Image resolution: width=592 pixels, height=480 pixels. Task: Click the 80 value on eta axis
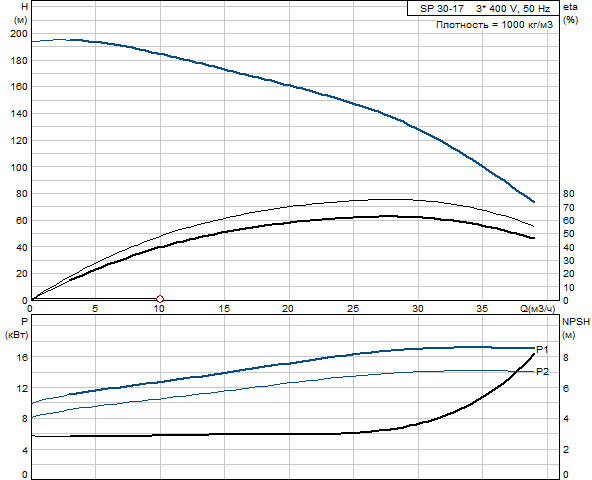569,194
